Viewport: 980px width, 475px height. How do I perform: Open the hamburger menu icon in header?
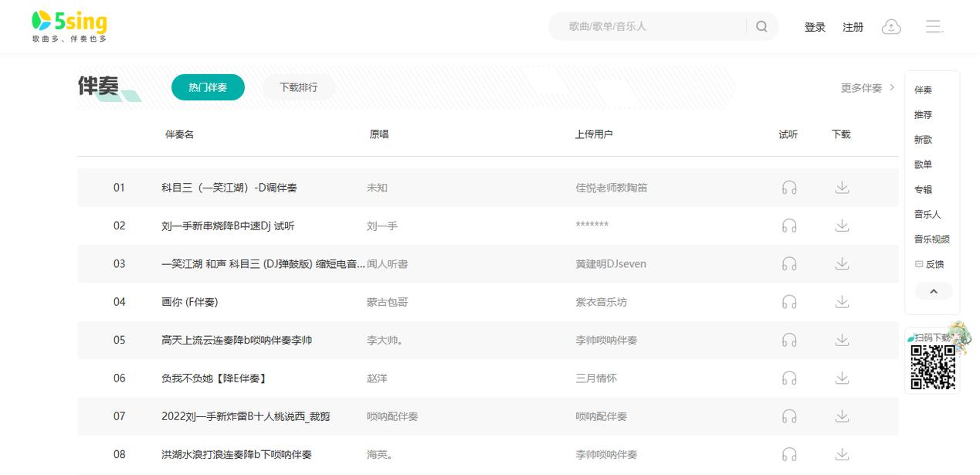[x=934, y=26]
